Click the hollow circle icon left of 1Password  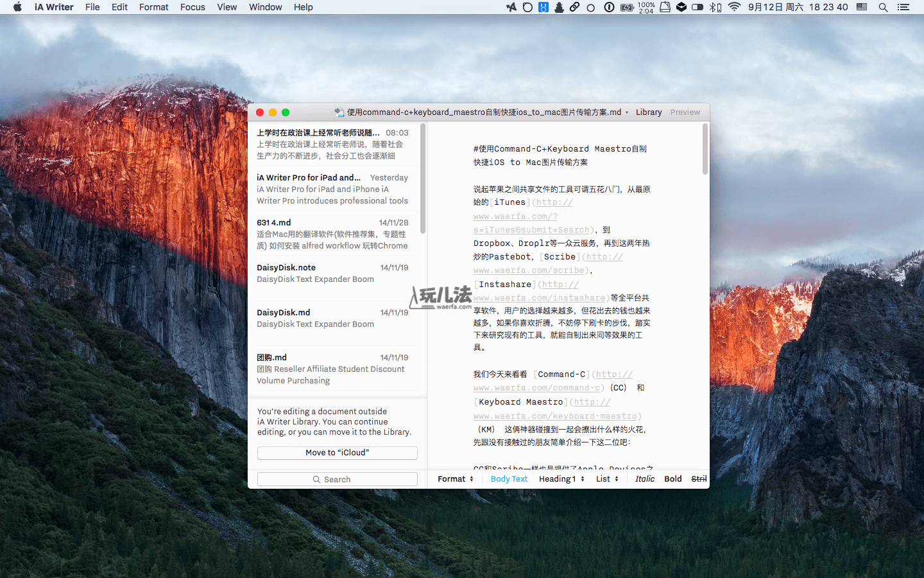tap(591, 7)
